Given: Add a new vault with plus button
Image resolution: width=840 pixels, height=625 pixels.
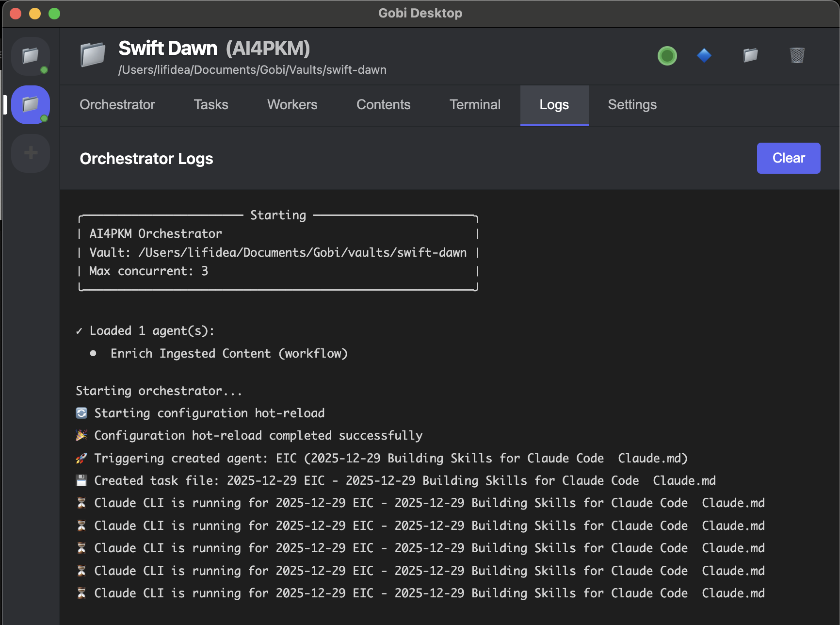Looking at the screenshot, I should point(31,153).
